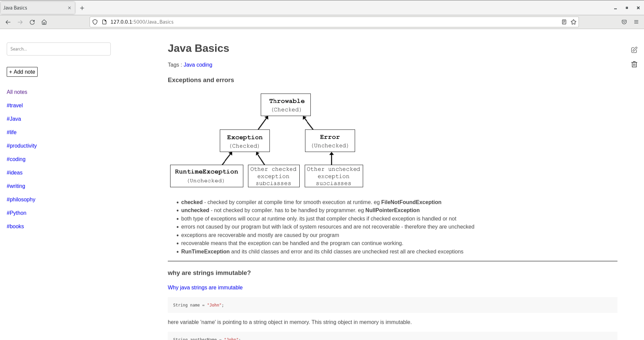This screenshot has height=340, width=644.
Task: Click the edit note pencil icon
Action: click(x=634, y=50)
